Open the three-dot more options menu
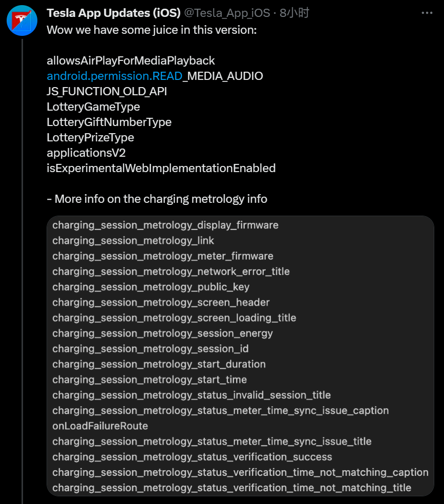This screenshot has width=444, height=504. click(x=426, y=13)
